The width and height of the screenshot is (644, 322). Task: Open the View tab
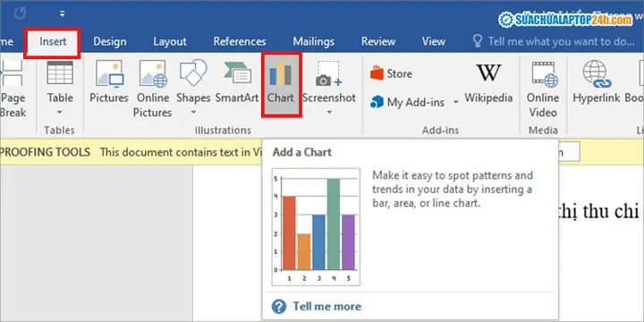click(433, 41)
